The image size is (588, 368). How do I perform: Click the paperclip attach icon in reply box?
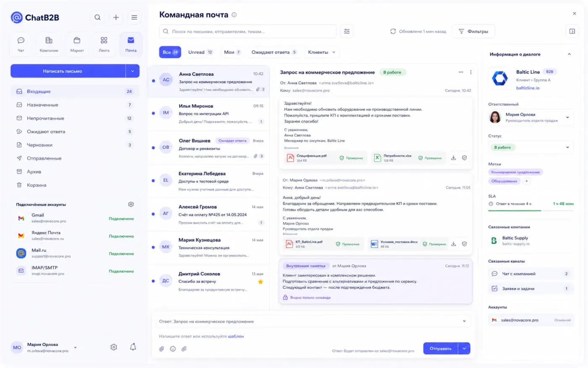click(162, 349)
